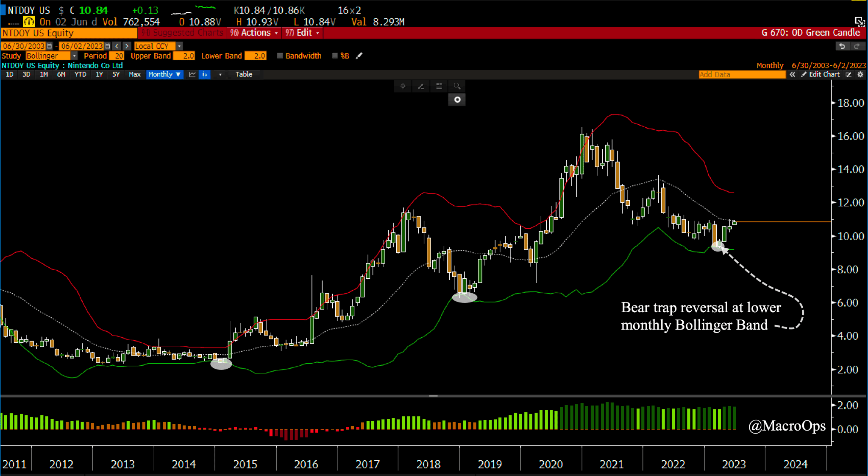Click the undo arrow button
Image resolution: width=868 pixels, height=476 pixels.
click(842, 46)
